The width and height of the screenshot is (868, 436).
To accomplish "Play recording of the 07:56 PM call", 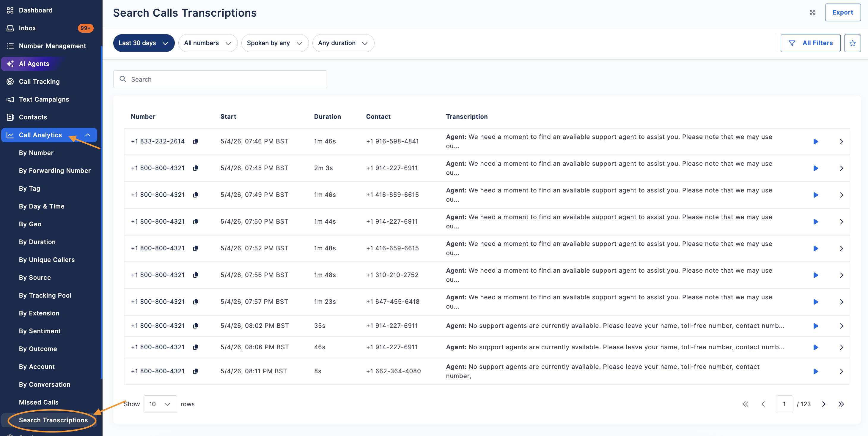I will pyautogui.click(x=816, y=275).
